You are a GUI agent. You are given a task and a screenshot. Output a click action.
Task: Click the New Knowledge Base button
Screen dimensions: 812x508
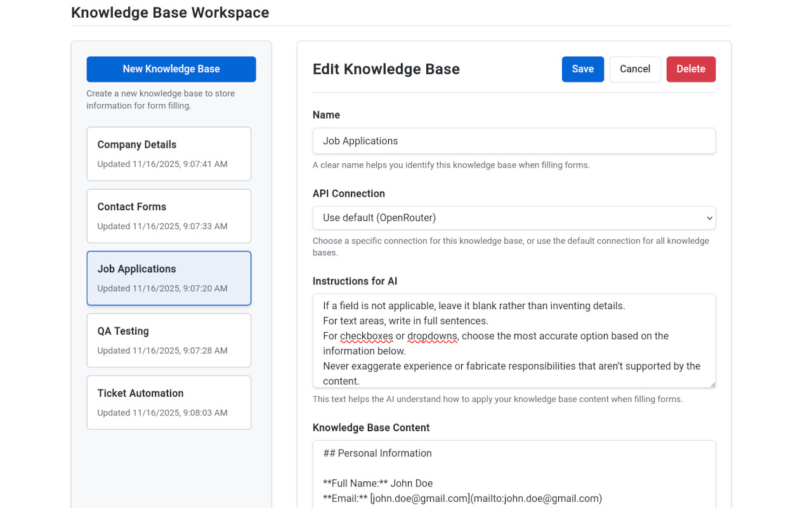(x=171, y=69)
